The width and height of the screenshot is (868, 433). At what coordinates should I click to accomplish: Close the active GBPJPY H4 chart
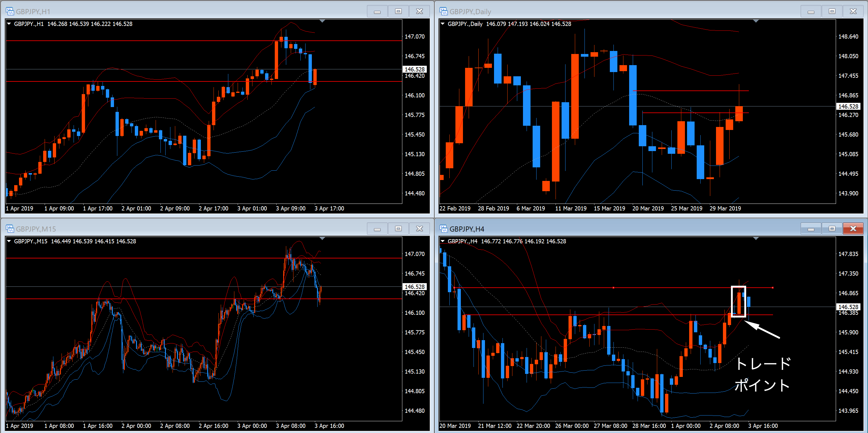853,229
